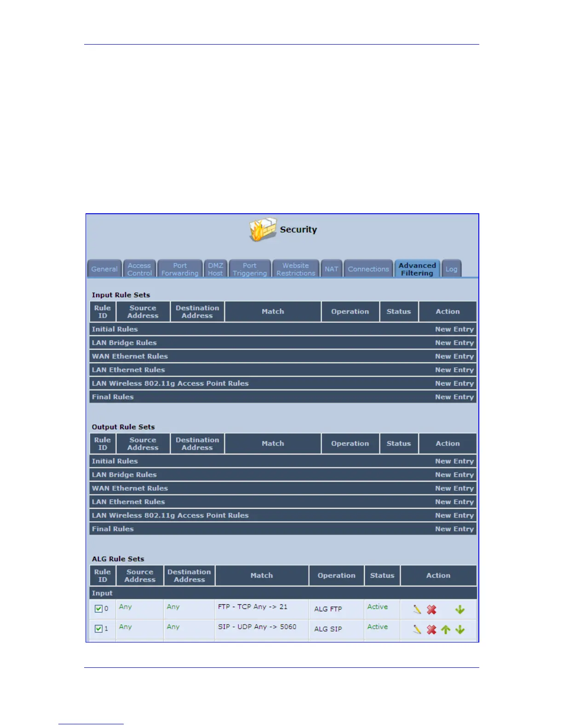Screen dimensions: 563x728
Task: Click 'FTP - TCP Any -> 21' match text
Action: click(x=253, y=607)
